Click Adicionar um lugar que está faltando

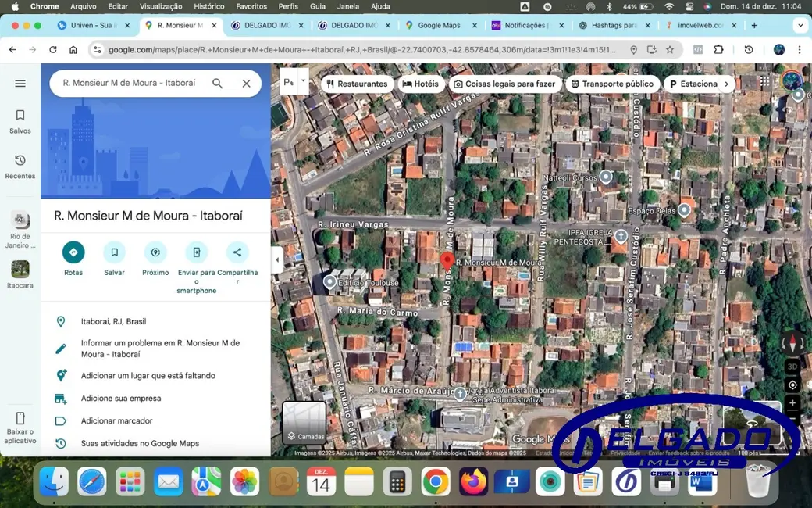click(148, 376)
